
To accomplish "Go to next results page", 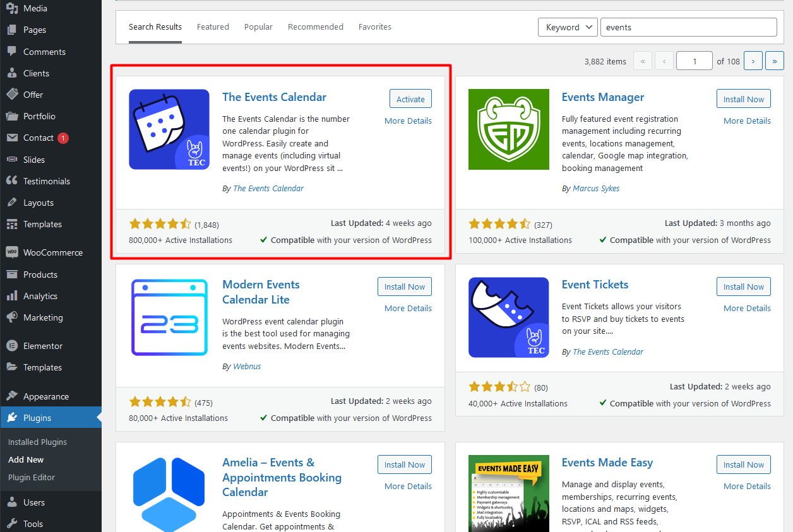I will pos(753,61).
